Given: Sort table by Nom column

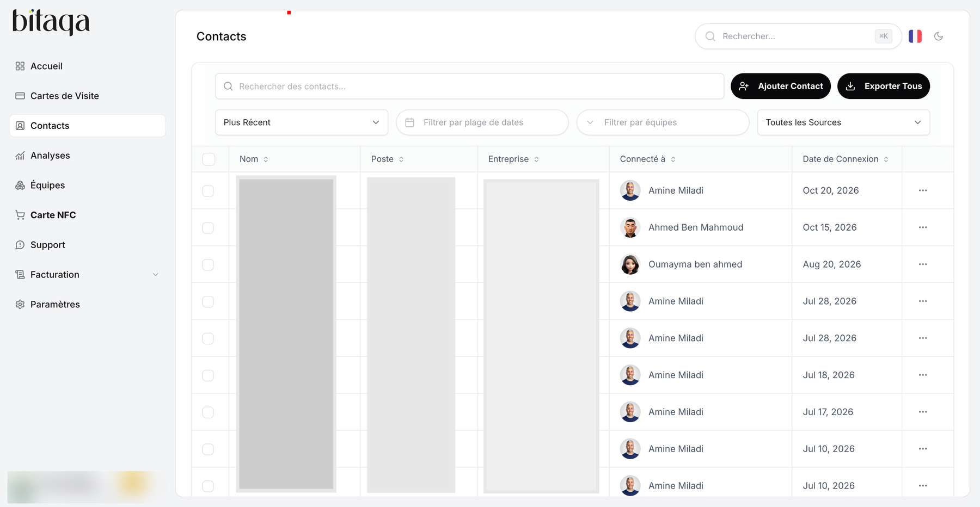Looking at the screenshot, I should point(254,159).
